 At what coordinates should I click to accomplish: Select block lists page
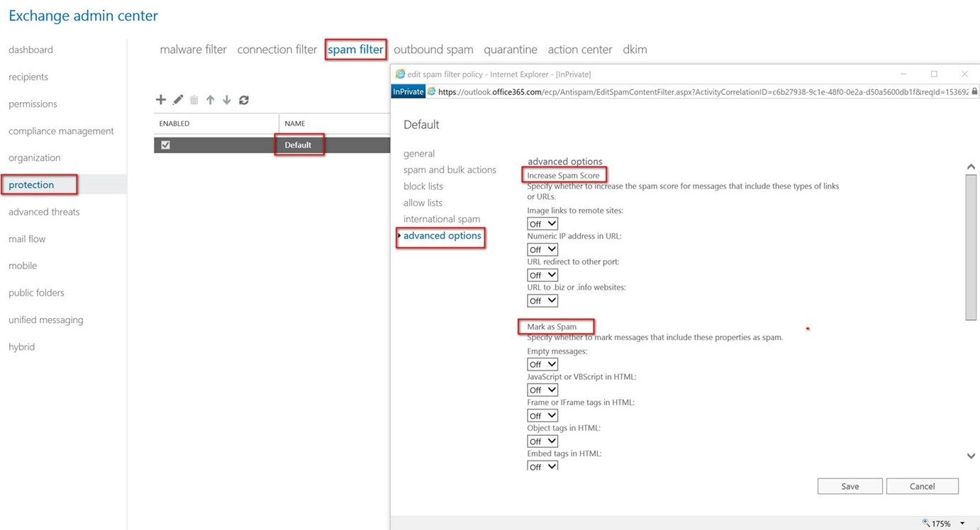point(423,186)
